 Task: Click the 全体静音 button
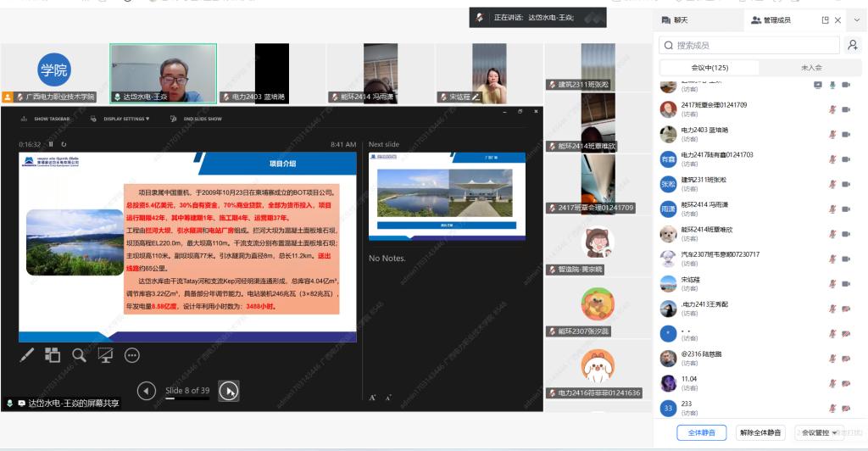(x=701, y=432)
